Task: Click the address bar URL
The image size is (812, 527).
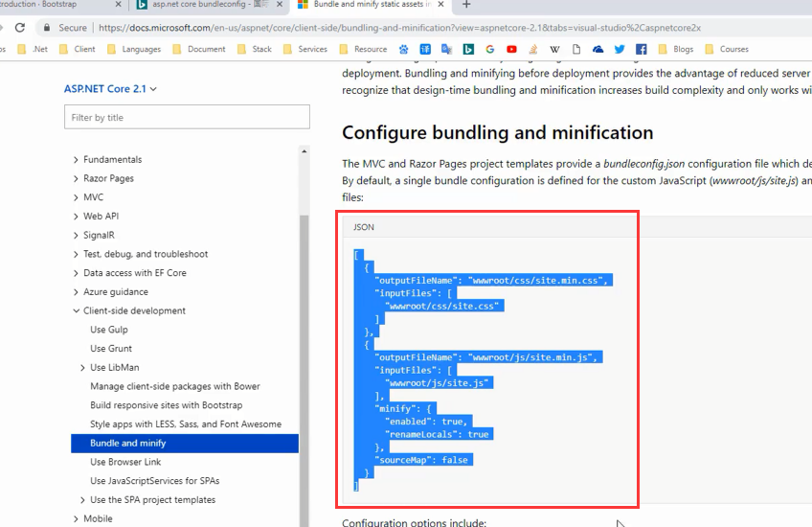Action: click(x=399, y=28)
